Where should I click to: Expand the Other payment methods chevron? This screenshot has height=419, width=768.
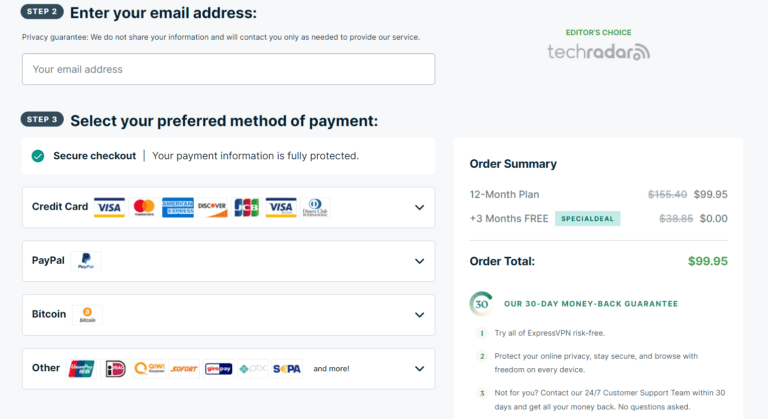pyautogui.click(x=419, y=369)
